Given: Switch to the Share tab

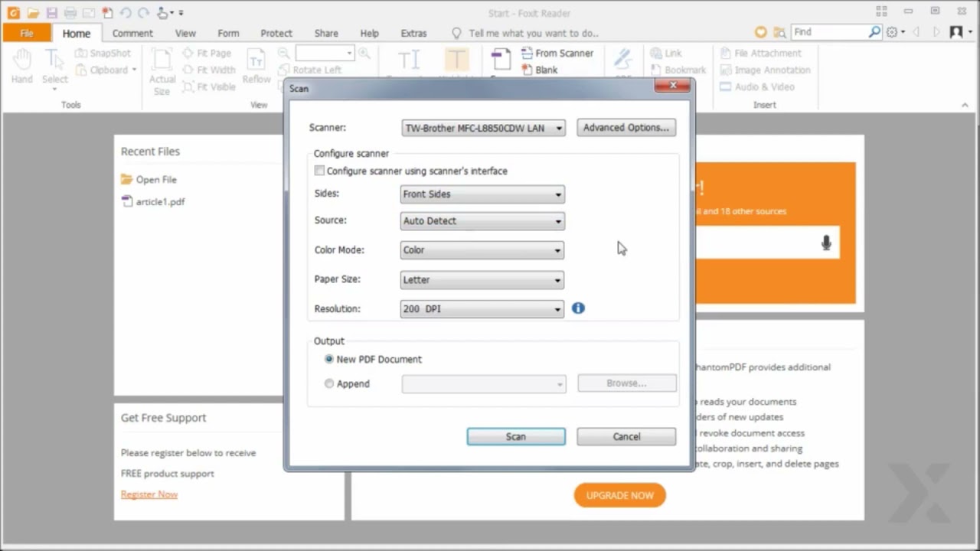Looking at the screenshot, I should pos(326,33).
